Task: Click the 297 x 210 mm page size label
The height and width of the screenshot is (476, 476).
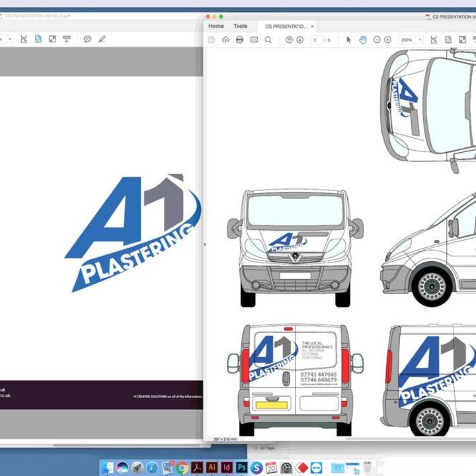Action: click(x=225, y=439)
